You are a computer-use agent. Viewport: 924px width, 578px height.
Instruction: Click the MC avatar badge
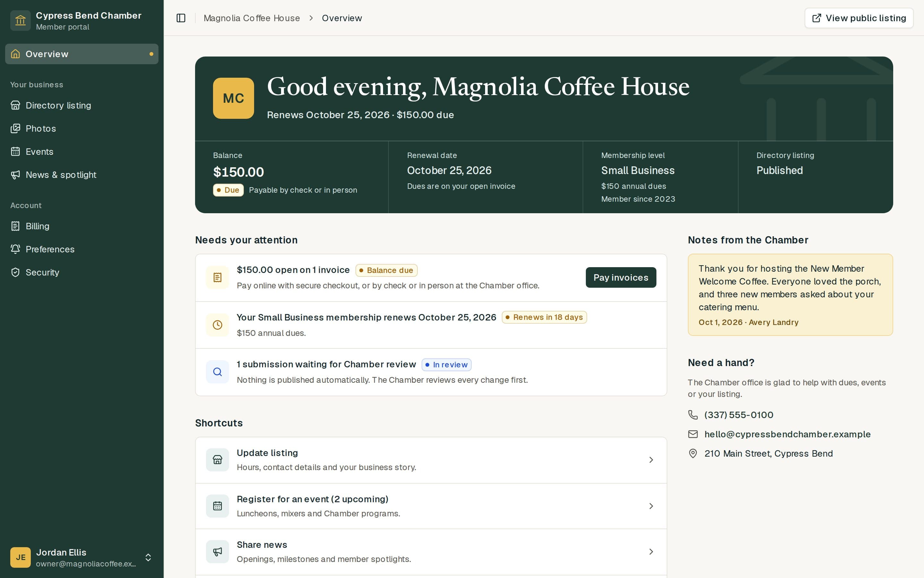(233, 98)
